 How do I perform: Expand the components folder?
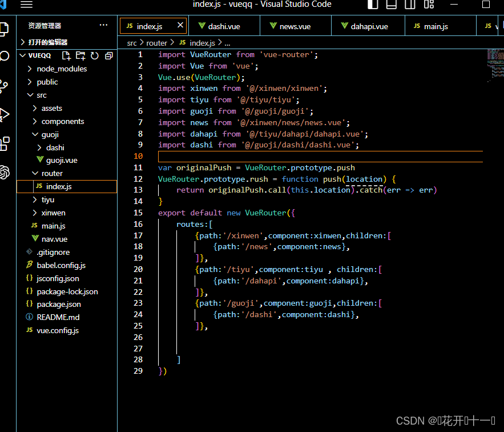[67, 122]
